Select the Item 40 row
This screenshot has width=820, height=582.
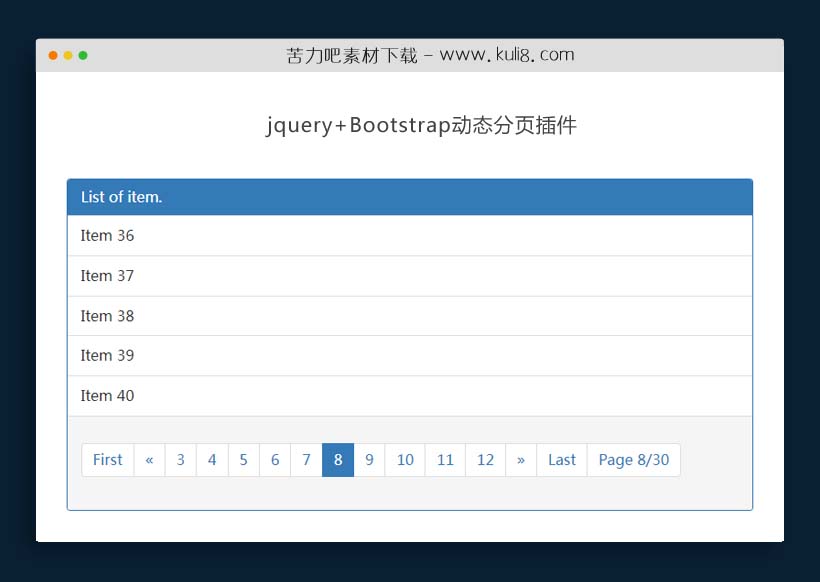click(409, 395)
